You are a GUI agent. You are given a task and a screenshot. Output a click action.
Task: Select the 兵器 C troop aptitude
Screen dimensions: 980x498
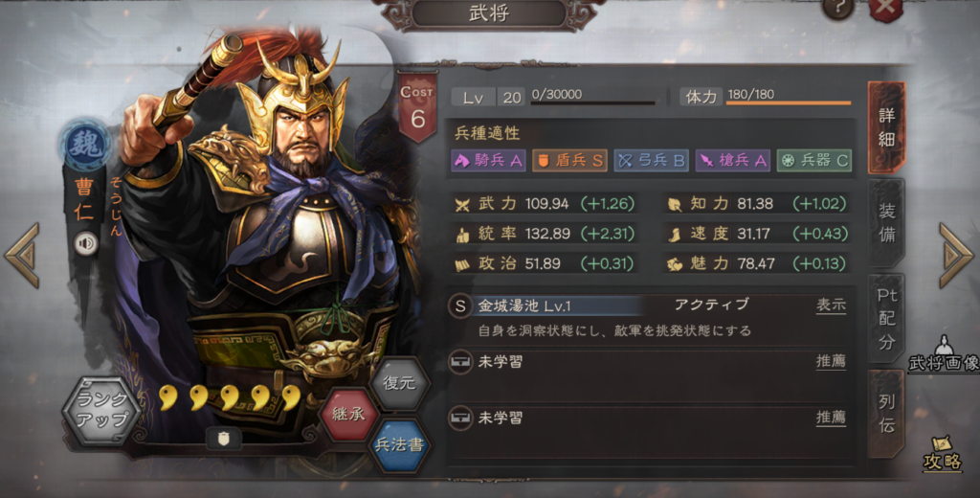[813, 161]
